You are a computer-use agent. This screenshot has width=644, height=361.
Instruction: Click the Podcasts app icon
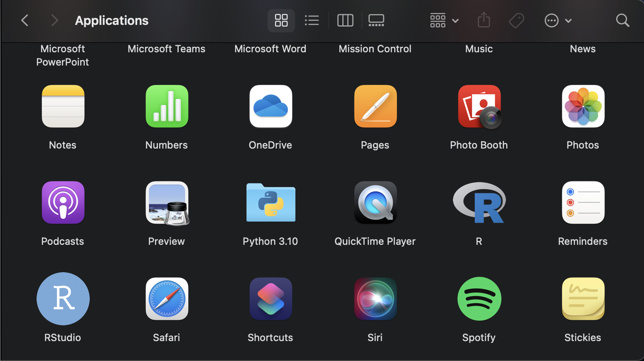coord(63,202)
